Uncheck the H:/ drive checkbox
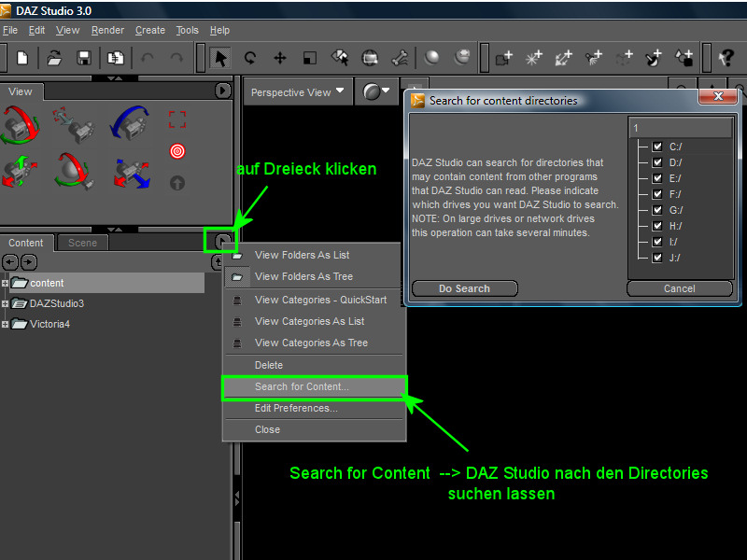 coord(657,226)
